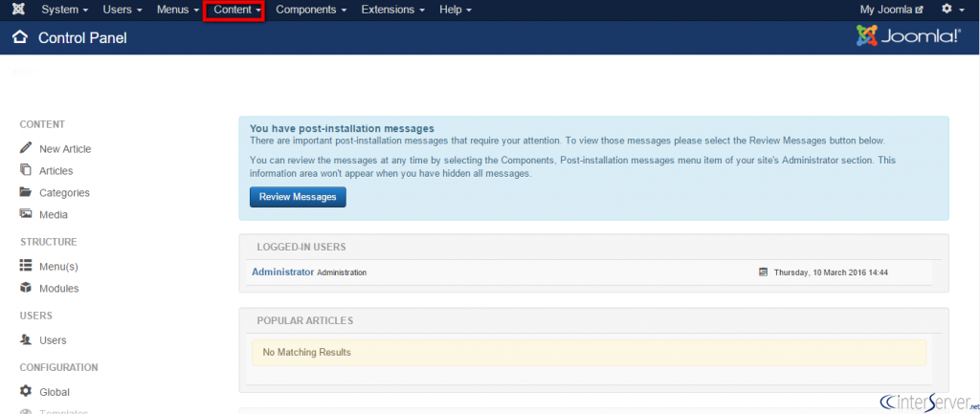980x414 pixels.
Task: Click the Control Panel home icon
Action: click(20, 37)
